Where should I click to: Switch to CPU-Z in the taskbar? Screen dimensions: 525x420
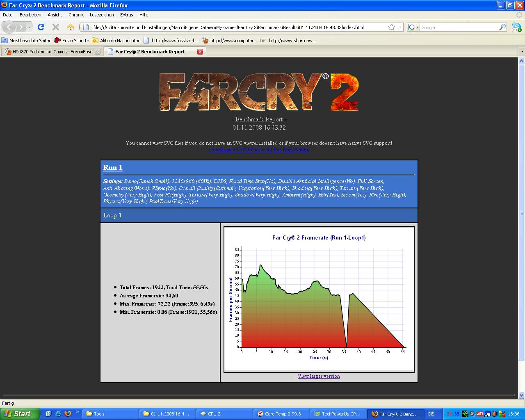click(x=224, y=414)
